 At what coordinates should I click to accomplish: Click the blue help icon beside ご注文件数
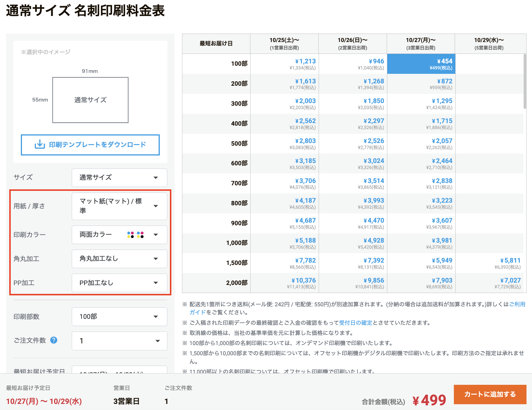pos(54,340)
